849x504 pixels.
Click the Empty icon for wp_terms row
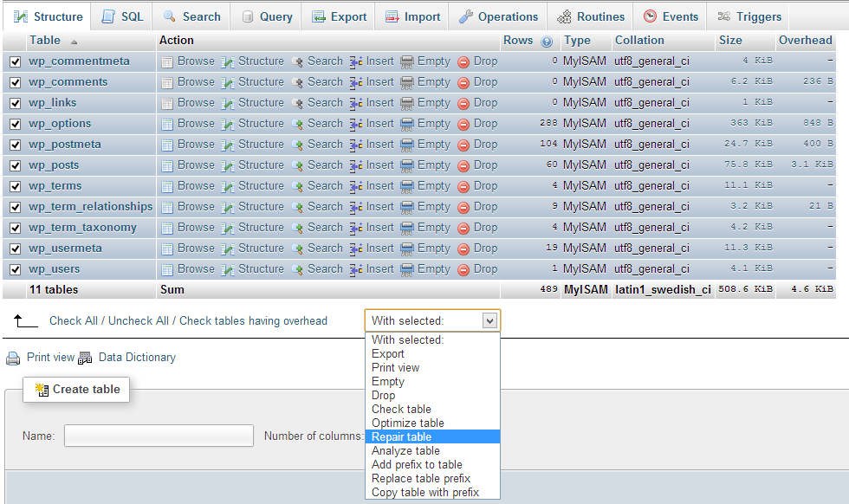click(x=407, y=186)
